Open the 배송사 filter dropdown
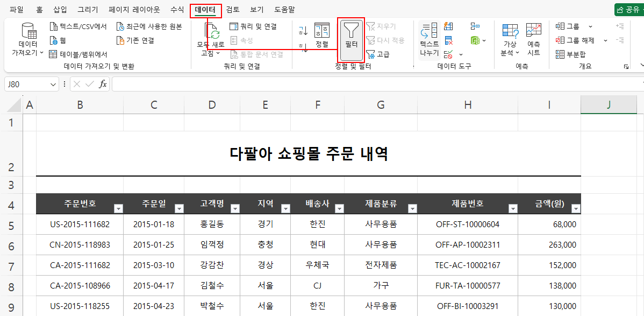Image resolution: width=644 pixels, height=316 pixels. pyautogui.click(x=339, y=209)
